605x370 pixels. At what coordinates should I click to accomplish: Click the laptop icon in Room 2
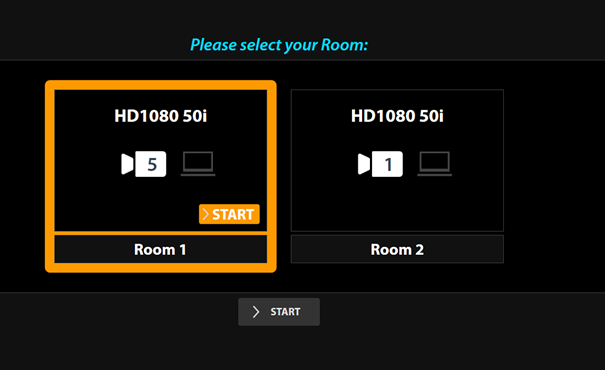pos(434,164)
